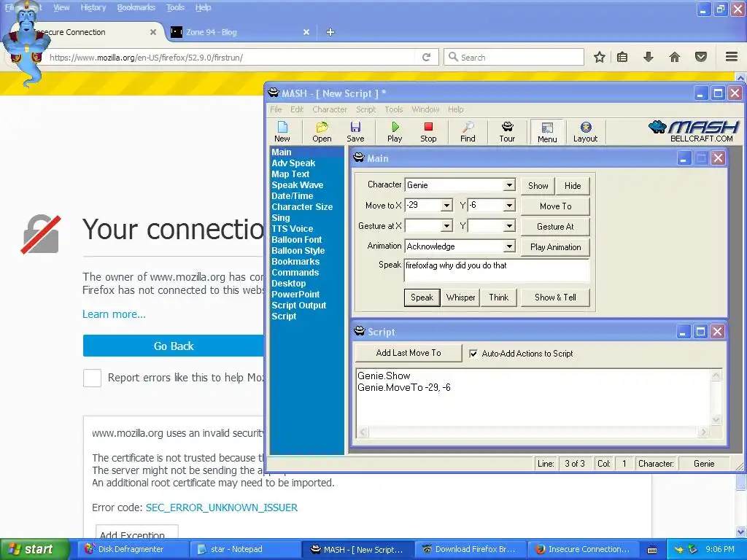Select TTS Voice in the MASH sidebar
The width and height of the screenshot is (747, 560).
coord(293,229)
